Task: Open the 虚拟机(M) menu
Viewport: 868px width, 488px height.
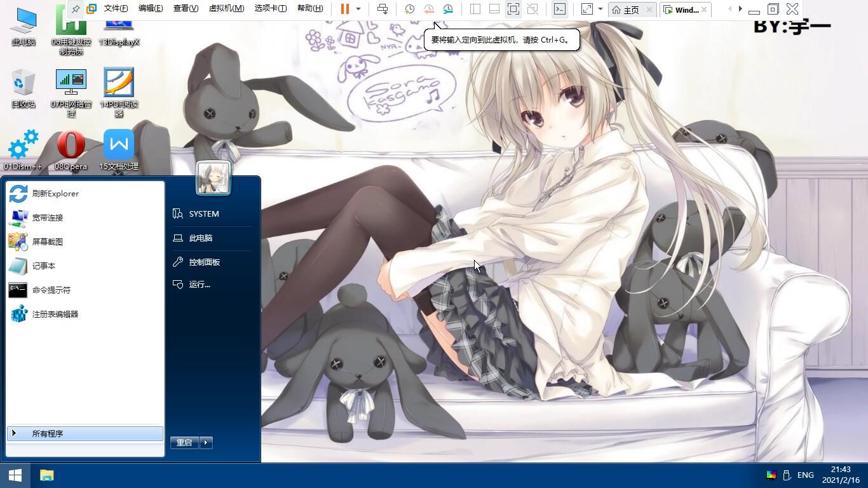Action: tap(226, 8)
